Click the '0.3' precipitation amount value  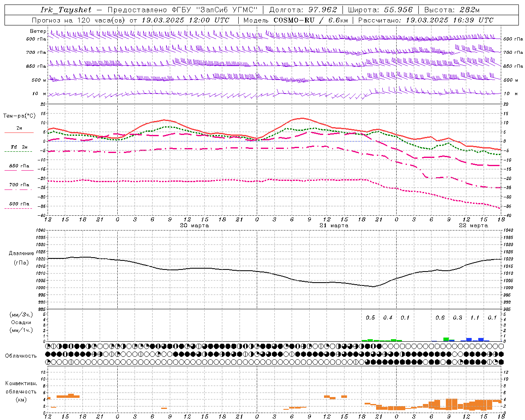[457, 318]
